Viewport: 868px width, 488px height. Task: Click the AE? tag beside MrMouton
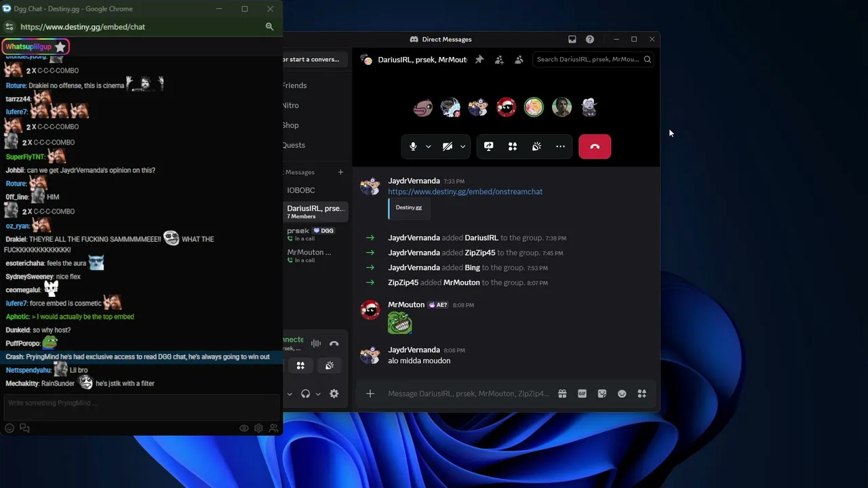[x=438, y=305]
